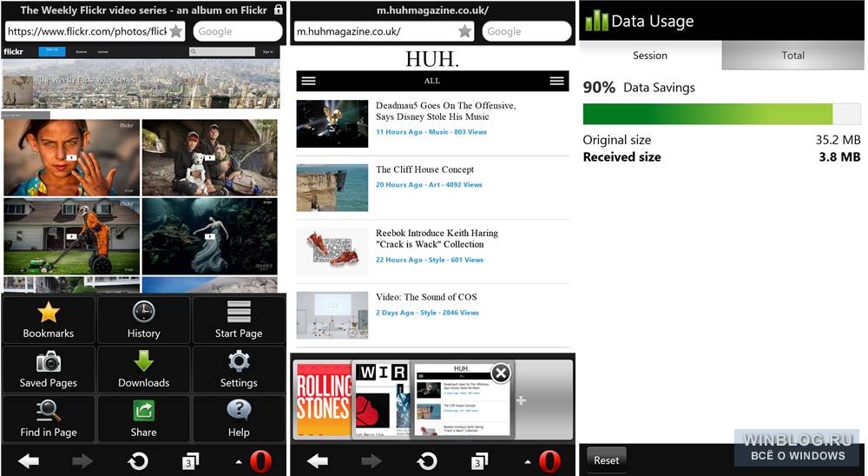Select WIRED tab thumbnail
868x476 pixels.
(x=382, y=399)
